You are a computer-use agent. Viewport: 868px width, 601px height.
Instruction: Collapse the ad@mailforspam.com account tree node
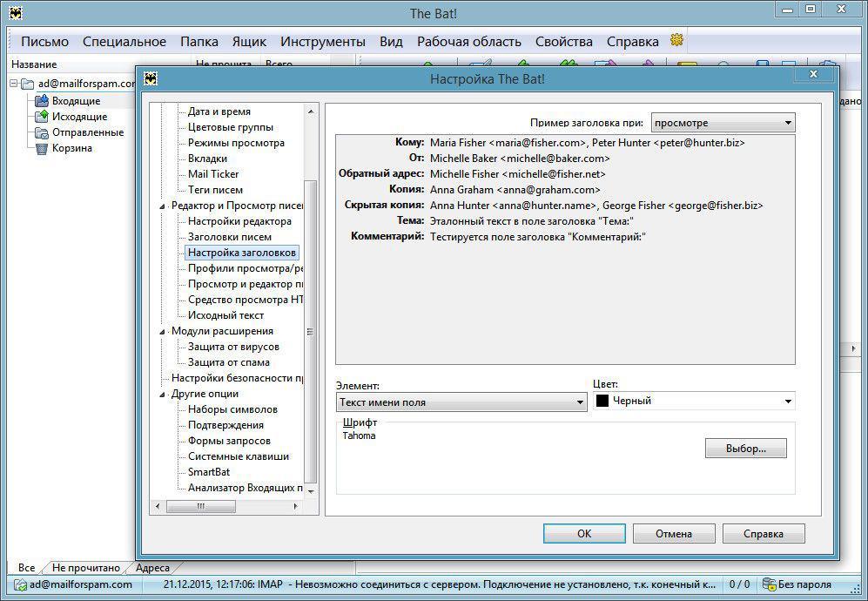[14, 84]
